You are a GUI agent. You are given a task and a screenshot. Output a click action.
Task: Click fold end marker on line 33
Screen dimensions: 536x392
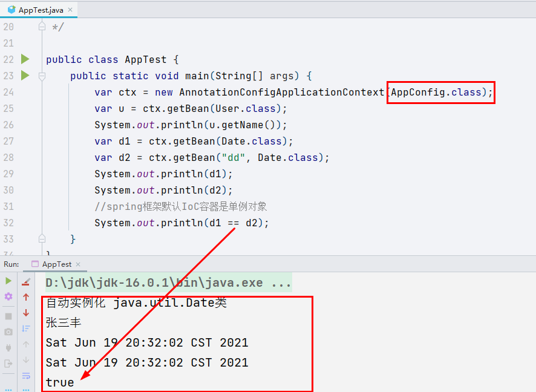[x=42, y=238]
